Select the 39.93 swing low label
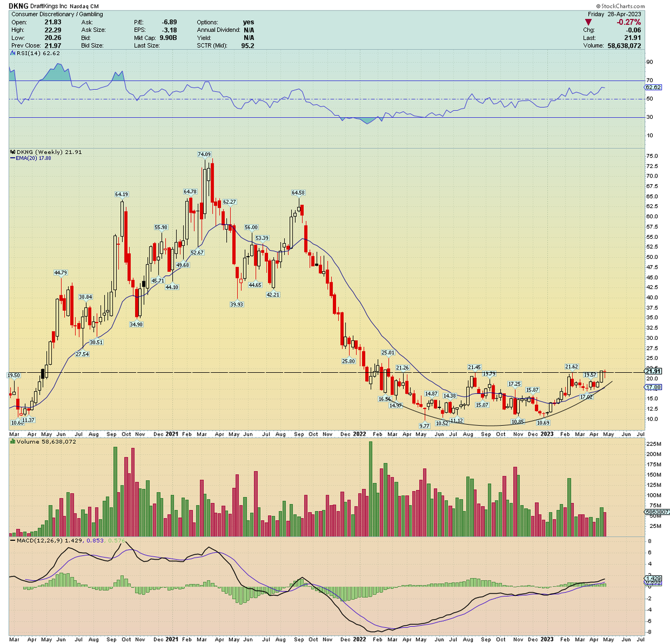Viewport: 670px width, 644px height. point(237,304)
